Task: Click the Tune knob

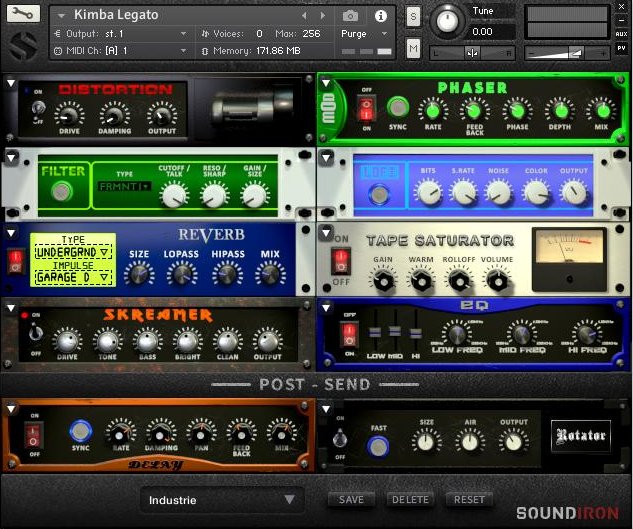Action: click(x=446, y=20)
